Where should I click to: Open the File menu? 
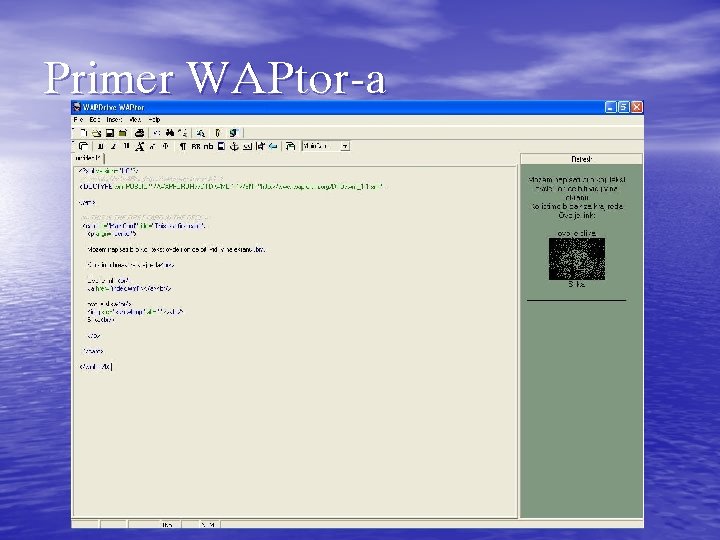coord(79,119)
